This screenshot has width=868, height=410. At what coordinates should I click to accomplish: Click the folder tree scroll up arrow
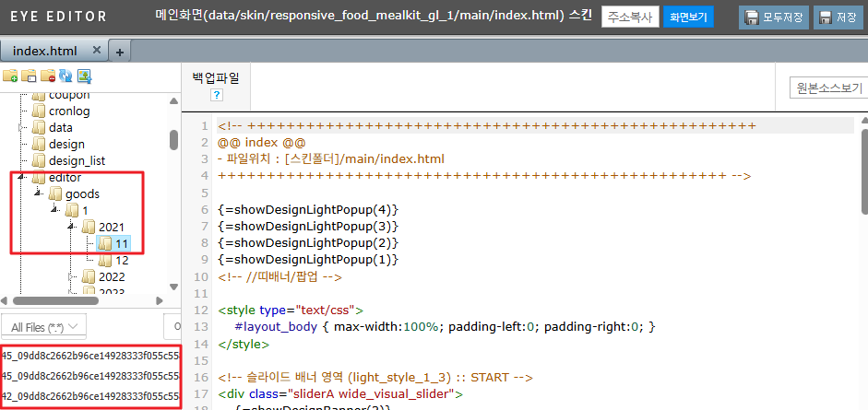(x=173, y=101)
